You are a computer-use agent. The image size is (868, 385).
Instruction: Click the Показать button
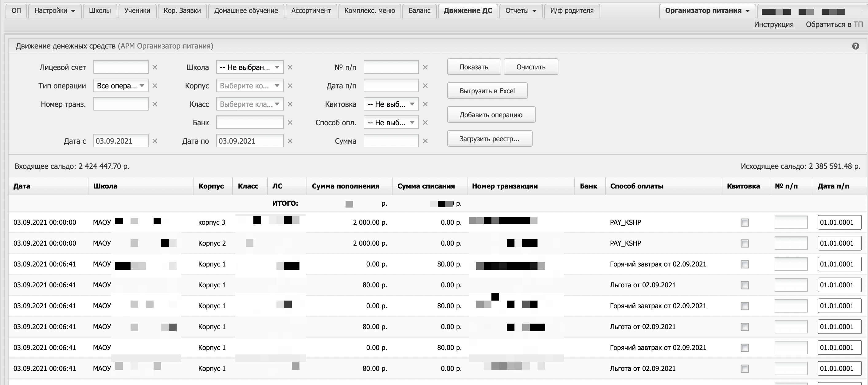[x=474, y=67]
